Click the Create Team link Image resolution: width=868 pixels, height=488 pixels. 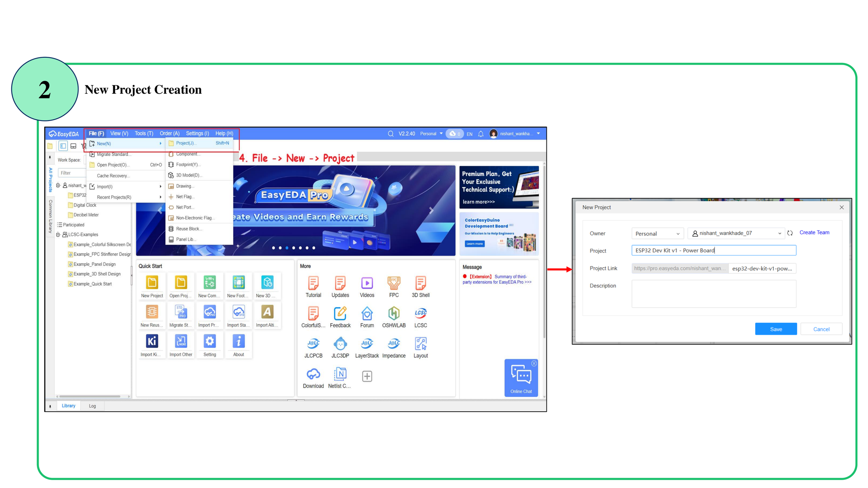tap(814, 233)
